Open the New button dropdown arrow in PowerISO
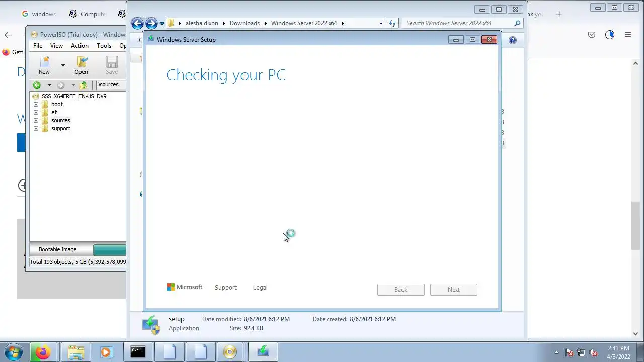Image resolution: width=644 pixels, height=362 pixels. coord(63,65)
